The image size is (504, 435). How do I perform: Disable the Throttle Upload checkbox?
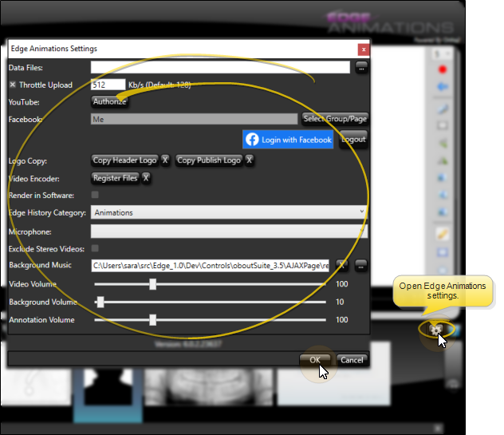tap(13, 85)
